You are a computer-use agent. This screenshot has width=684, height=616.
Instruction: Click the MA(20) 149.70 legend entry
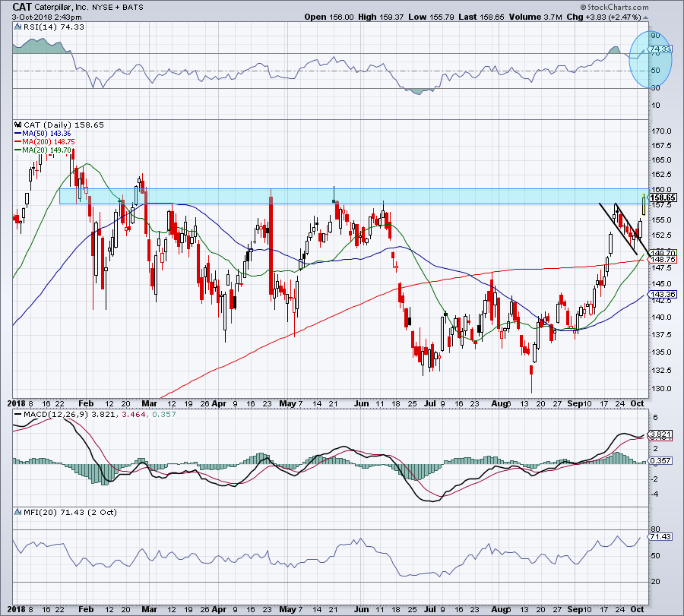43,150
